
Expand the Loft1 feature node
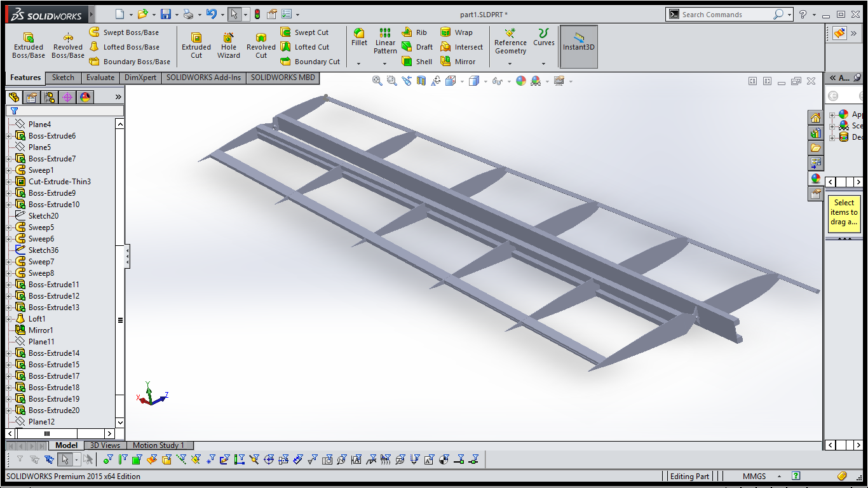click(10, 319)
